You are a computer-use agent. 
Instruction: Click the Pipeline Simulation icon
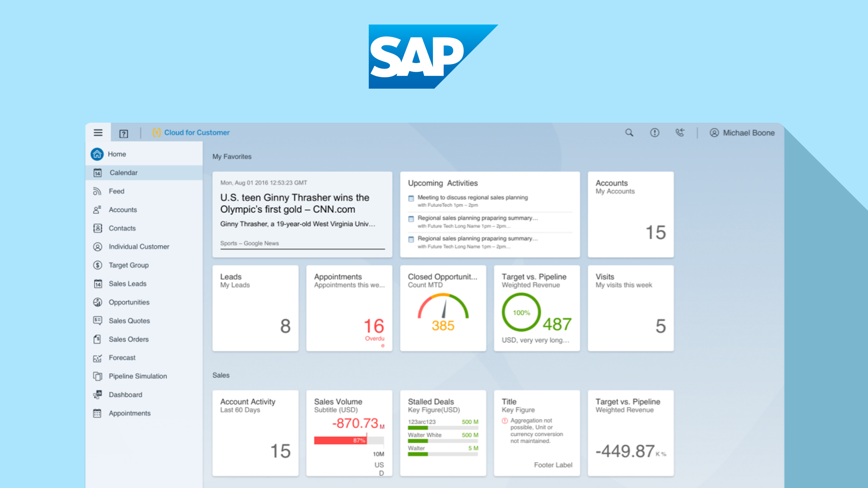(x=98, y=376)
